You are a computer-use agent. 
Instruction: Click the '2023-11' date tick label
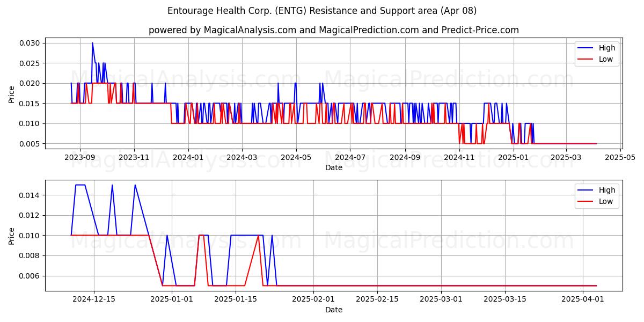click(x=134, y=157)
